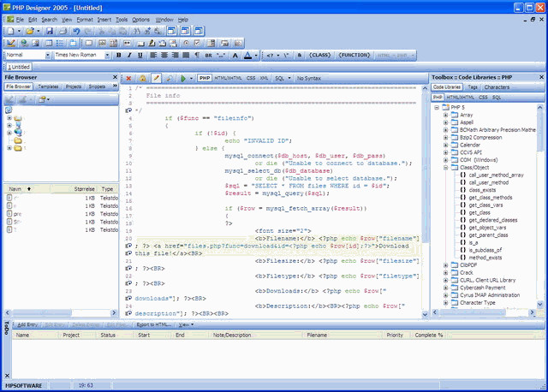The width and height of the screenshot is (548, 392).
Task: Click the File Browser horizontal scrollbar right arrow
Action: coord(114,313)
